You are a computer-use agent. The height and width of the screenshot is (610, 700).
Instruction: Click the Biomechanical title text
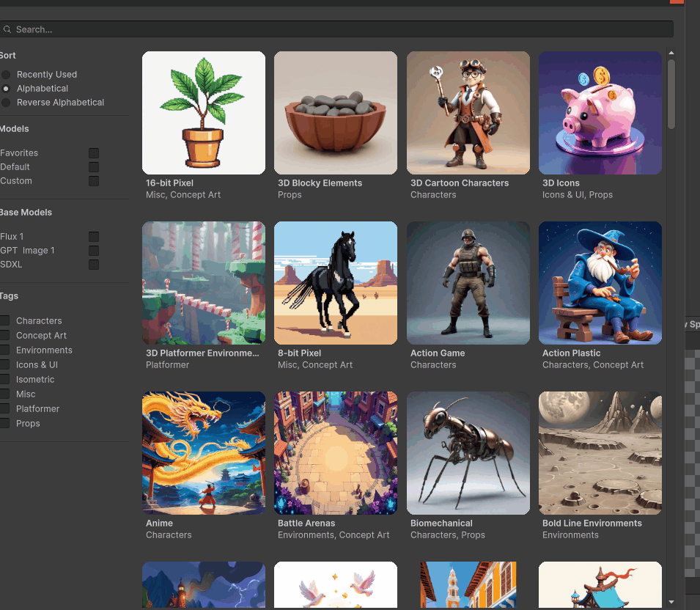441,523
